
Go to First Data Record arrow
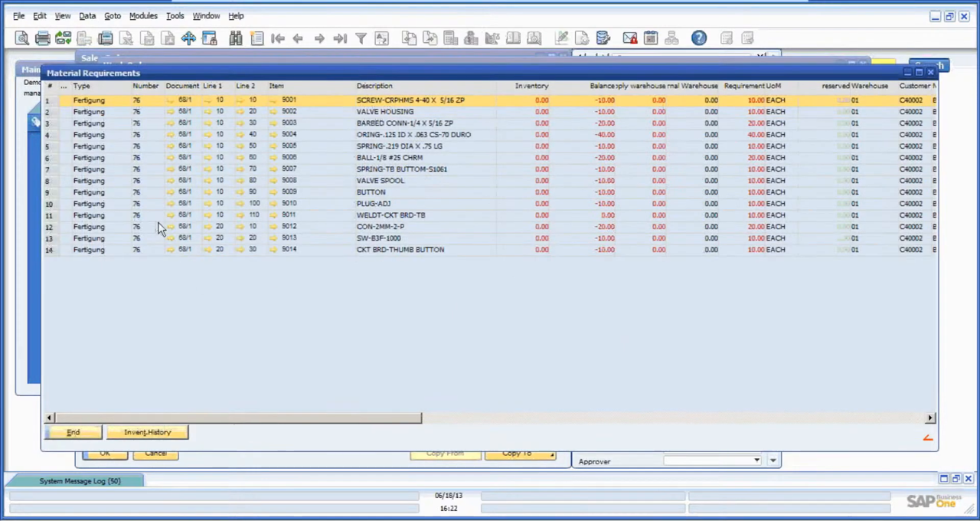tap(278, 38)
